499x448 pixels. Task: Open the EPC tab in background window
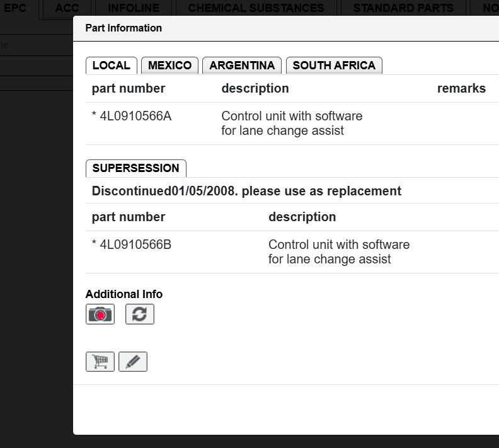(x=15, y=8)
